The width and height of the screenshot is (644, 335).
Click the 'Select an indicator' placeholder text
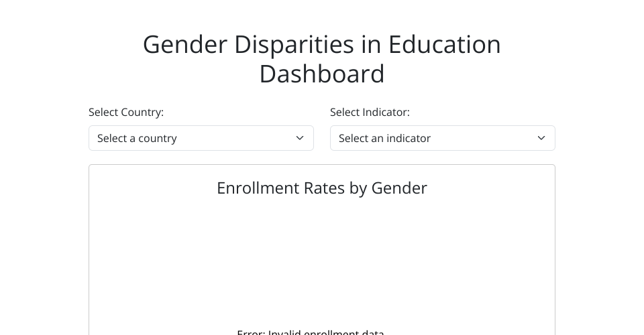point(384,138)
